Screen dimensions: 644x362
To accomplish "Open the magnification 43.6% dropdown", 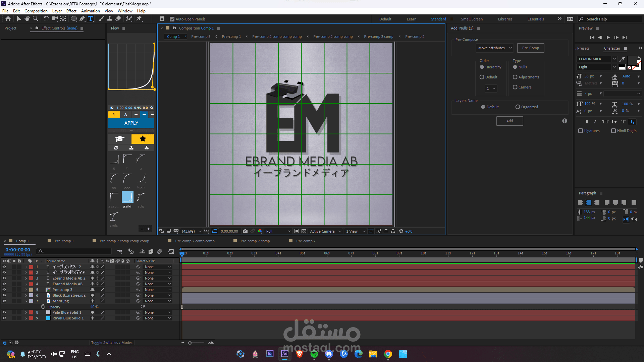I will 192,231.
